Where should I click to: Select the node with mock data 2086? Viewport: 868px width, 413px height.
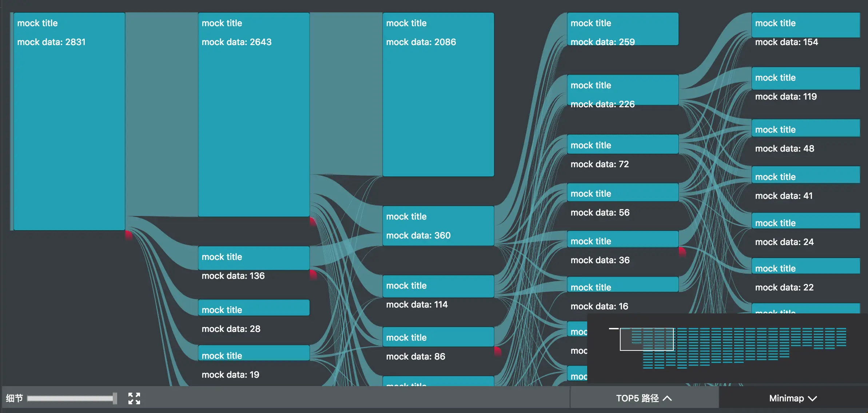(x=438, y=95)
